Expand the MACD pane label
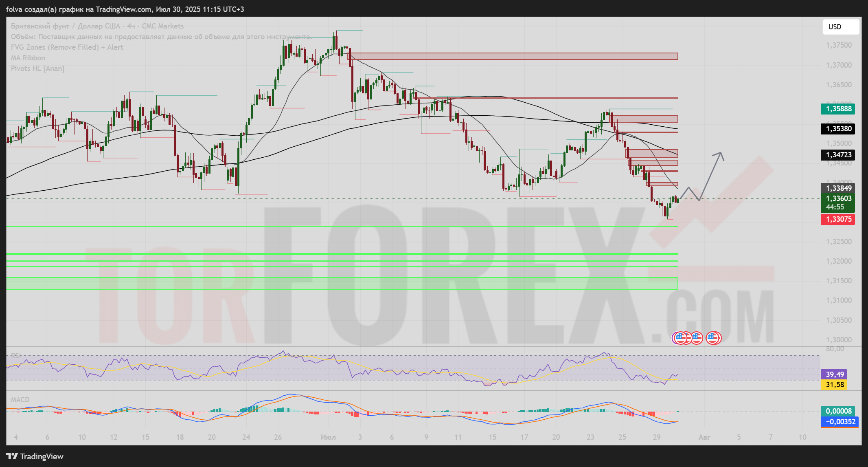The height and width of the screenshot is (467, 868). tap(20, 400)
